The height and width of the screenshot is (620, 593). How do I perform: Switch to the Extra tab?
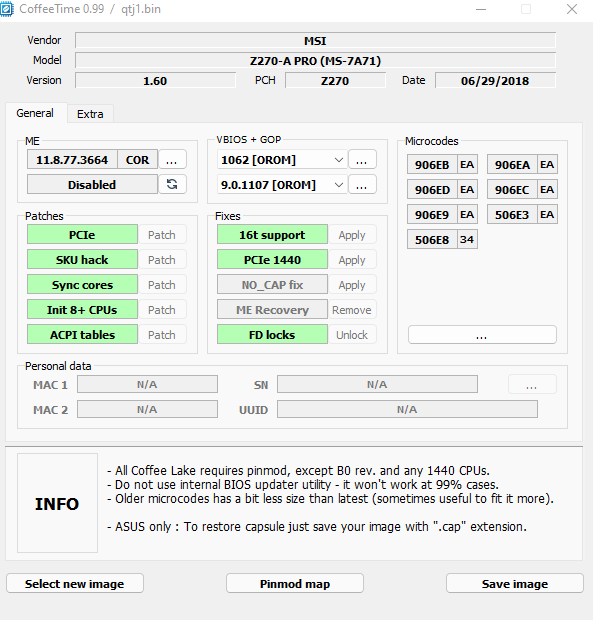pos(90,114)
